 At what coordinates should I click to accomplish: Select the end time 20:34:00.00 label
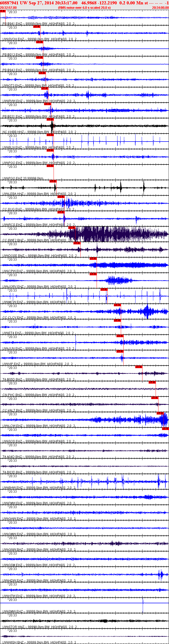point(160,8)
